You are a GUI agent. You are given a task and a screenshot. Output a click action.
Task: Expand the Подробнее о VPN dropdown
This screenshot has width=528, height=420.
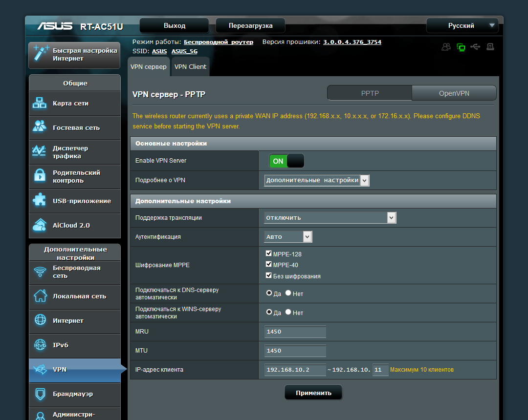(316, 180)
